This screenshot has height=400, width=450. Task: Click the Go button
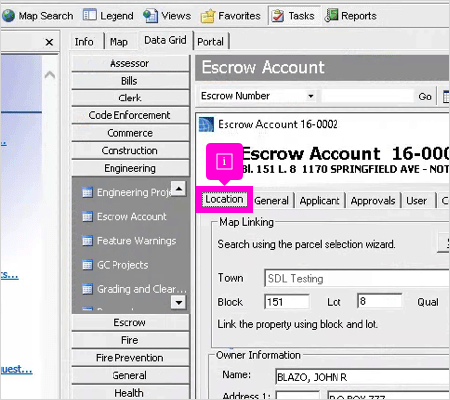425,97
